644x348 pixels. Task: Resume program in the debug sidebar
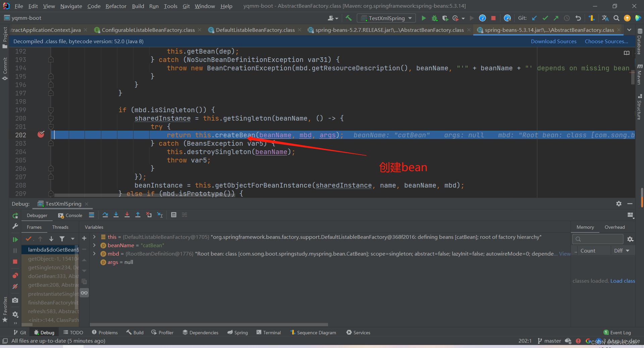15,239
